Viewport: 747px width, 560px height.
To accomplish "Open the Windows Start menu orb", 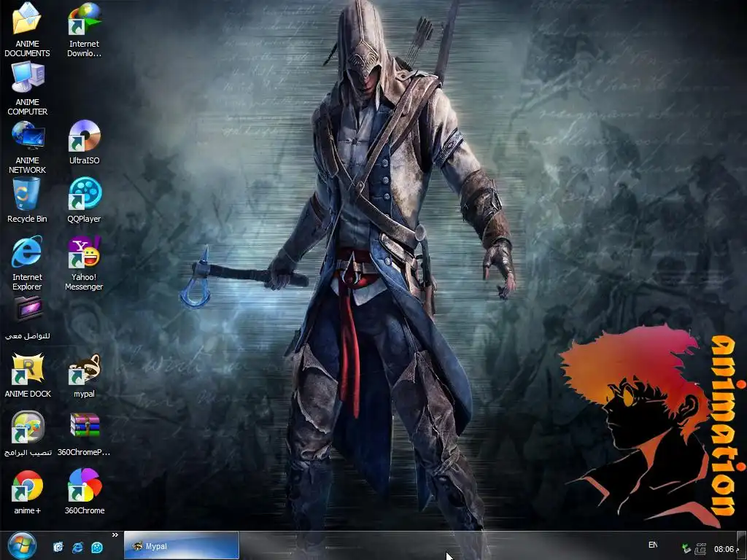I will tap(22, 545).
